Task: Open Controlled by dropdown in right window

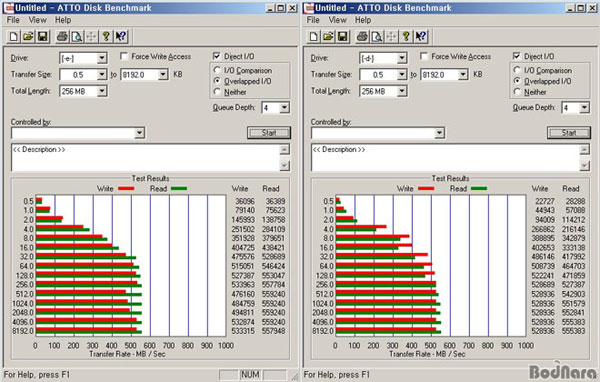Action: (440, 133)
